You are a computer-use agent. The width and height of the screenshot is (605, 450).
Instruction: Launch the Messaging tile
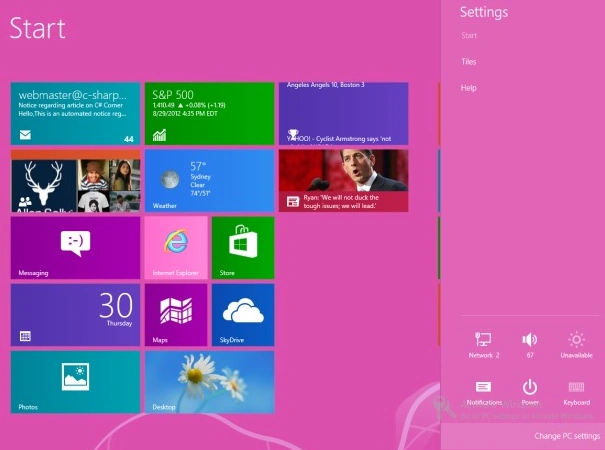(x=75, y=248)
